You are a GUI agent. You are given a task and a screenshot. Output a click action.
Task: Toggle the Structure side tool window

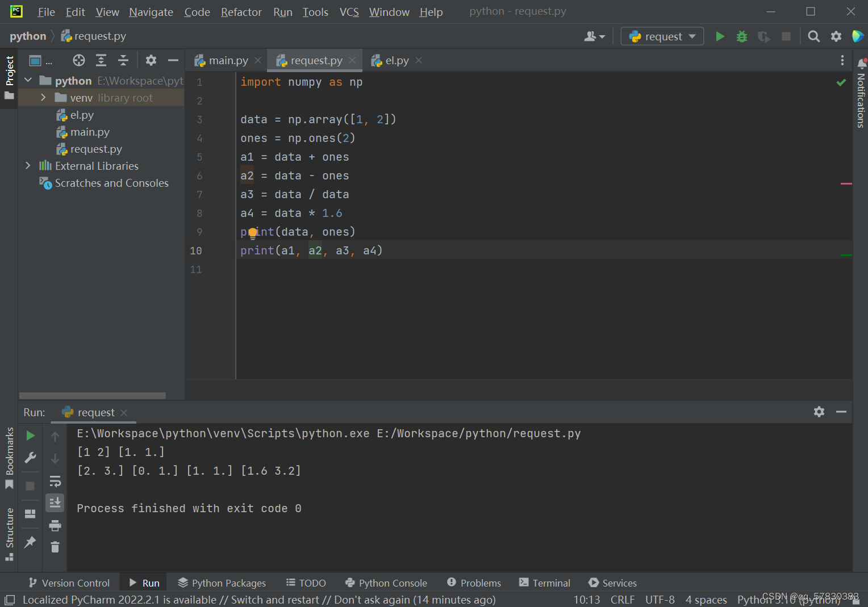pos(9,534)
